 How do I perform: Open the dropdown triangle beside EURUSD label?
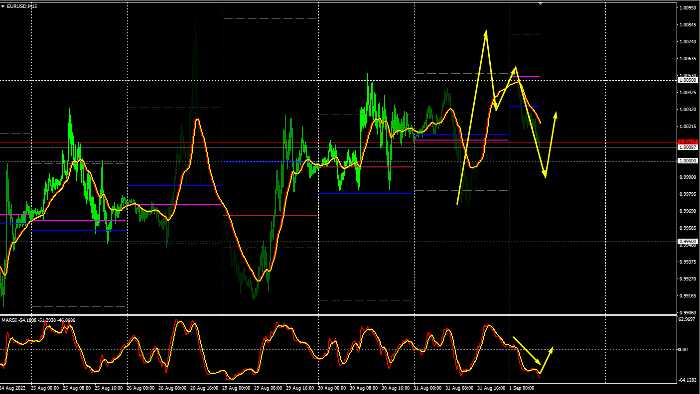3,6
